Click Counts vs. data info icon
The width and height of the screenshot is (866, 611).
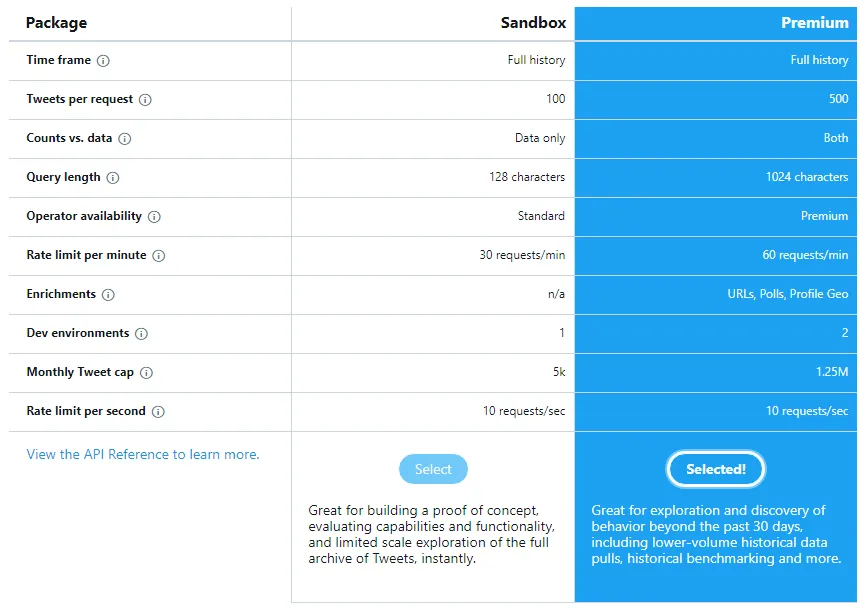pos(125,139)
